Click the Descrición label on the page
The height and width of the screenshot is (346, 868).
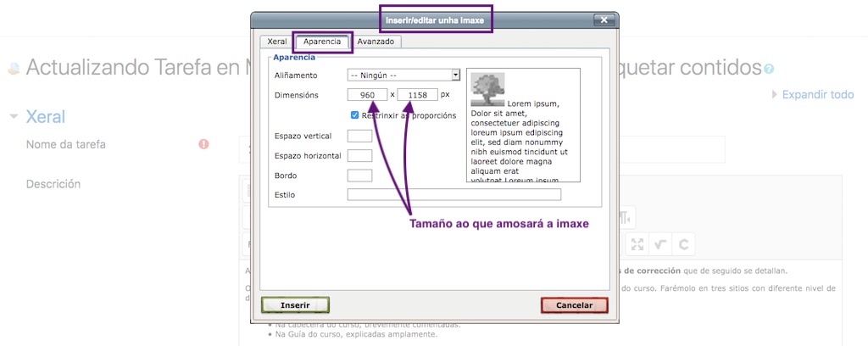53,184
